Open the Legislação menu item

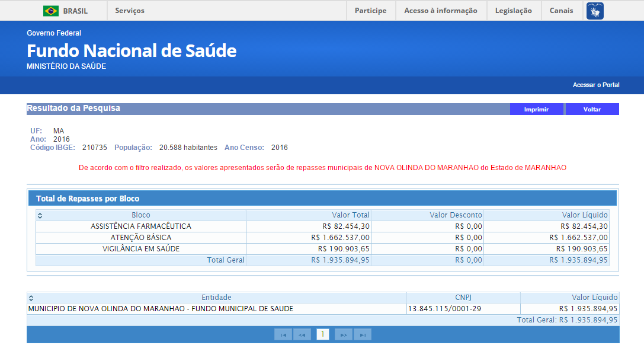513,11
